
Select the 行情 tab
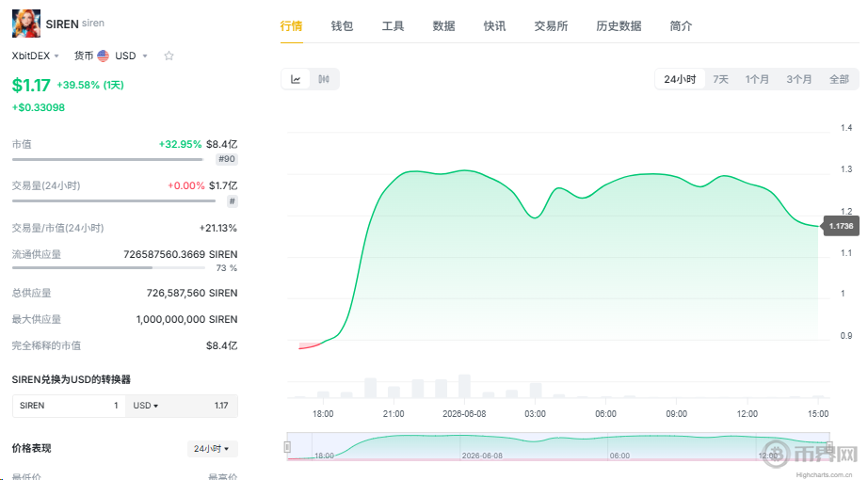pos(291,26)
